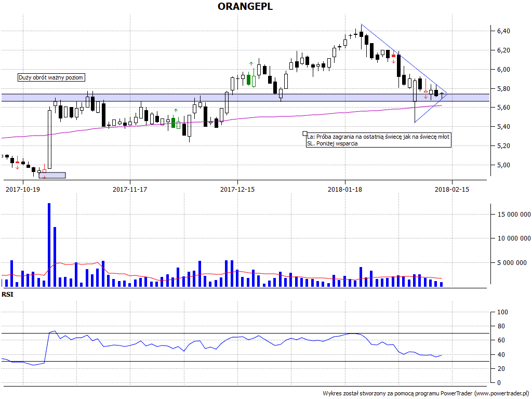Click the 5 000 000 volume axis label

pos(512,262)
